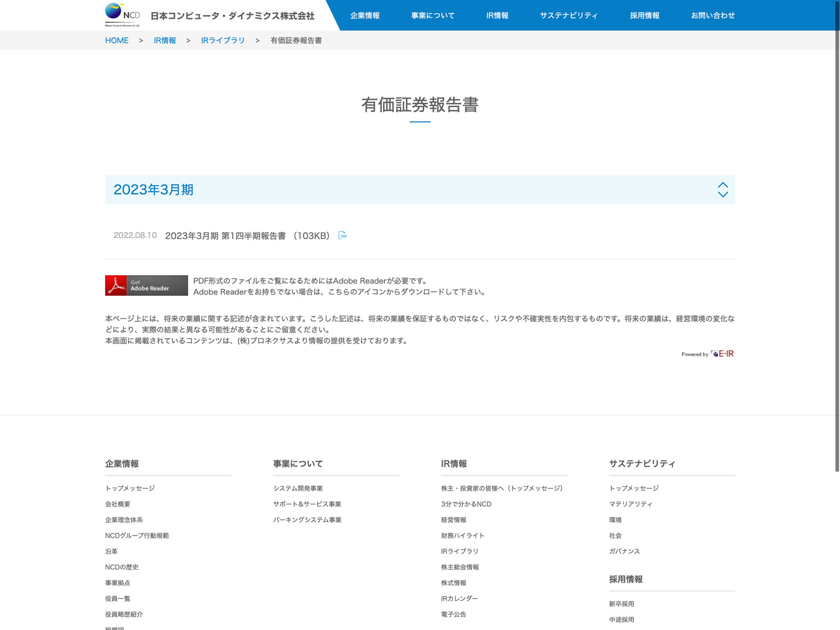This screenshot has height=630, width=840.
Task: Go to IR情報 in breadcrumb
Action: point(165,40)
